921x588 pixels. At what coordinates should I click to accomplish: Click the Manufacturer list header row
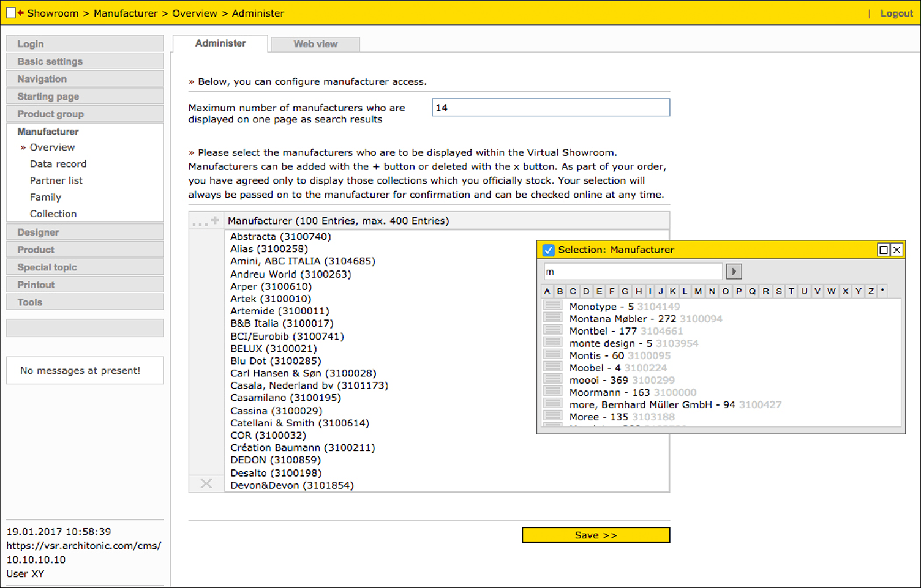pyautogui.click(x=447, y=221)
